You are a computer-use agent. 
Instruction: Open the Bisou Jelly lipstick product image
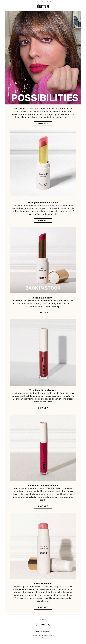[43, 163]
